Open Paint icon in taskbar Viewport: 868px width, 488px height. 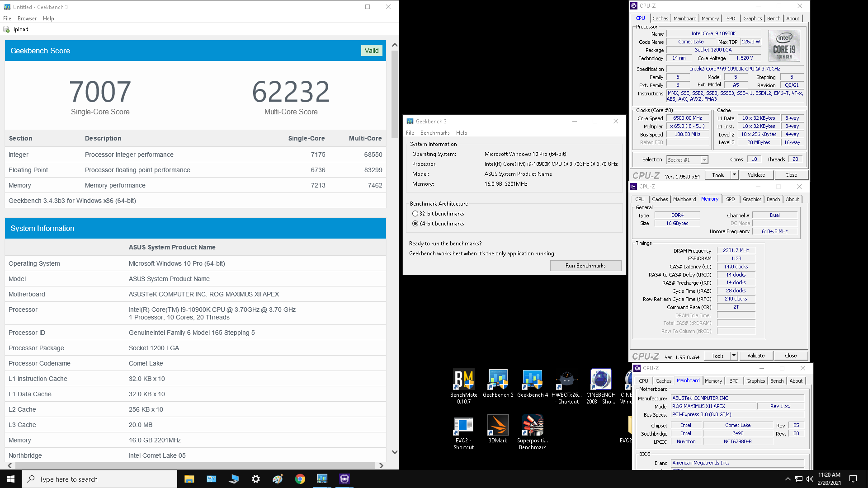point(278,479)
